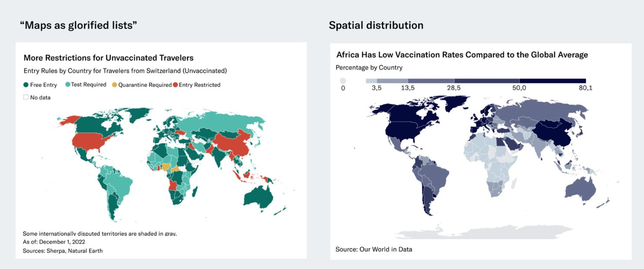This screenshot has width=644, height=269.
Task: Click the teal Test Required legend dot
Action: click(68, 85)
